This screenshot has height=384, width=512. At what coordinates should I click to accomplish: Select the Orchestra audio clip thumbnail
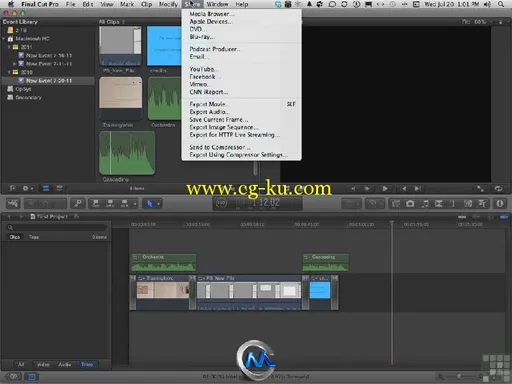pyautogui.click(x=164, y=98)
